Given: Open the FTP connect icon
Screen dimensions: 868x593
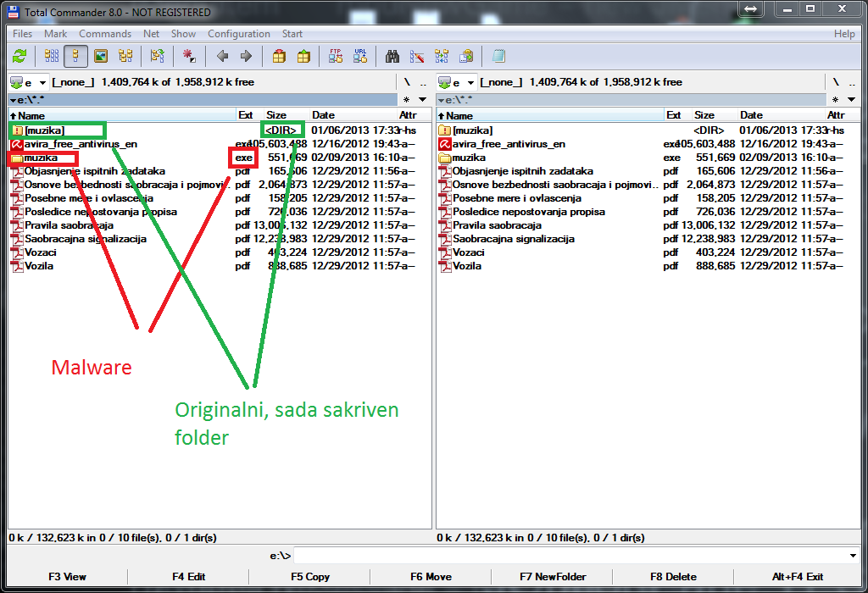Looking at the screenshot, I should pyautogui.click(x=336, y=56).
